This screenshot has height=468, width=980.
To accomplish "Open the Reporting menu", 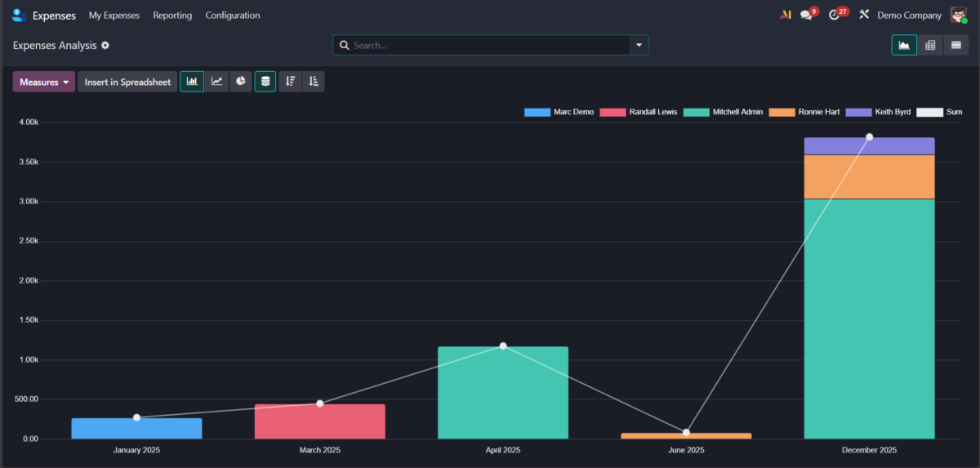I will click(x=172, y=16).
